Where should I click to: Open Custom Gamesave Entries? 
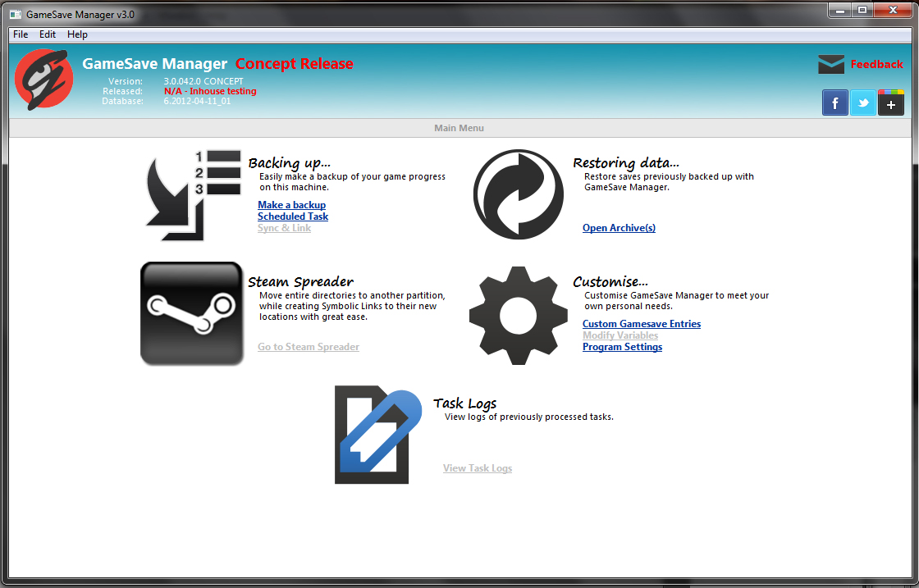(641, 323)
